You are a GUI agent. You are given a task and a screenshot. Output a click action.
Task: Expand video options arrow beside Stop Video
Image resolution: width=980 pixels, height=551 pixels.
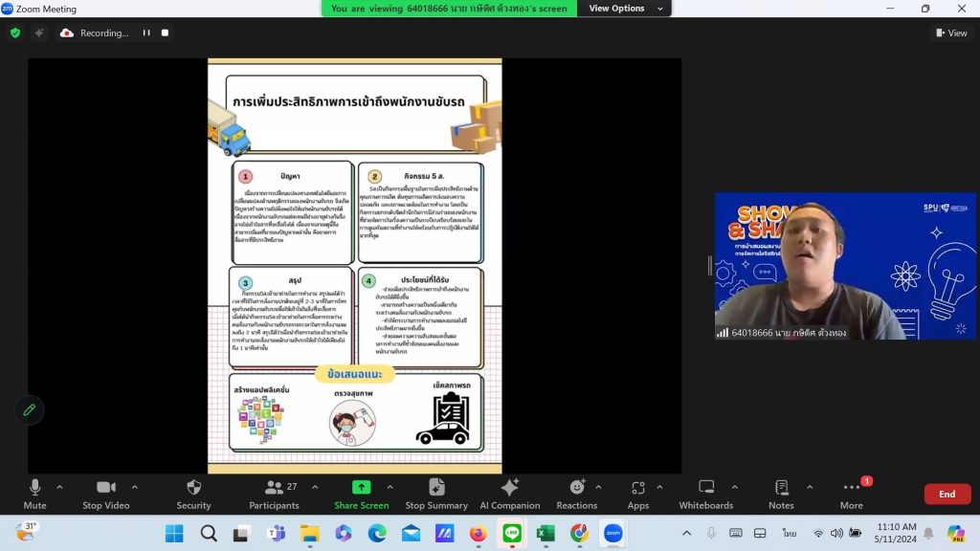tap(135, 487)
